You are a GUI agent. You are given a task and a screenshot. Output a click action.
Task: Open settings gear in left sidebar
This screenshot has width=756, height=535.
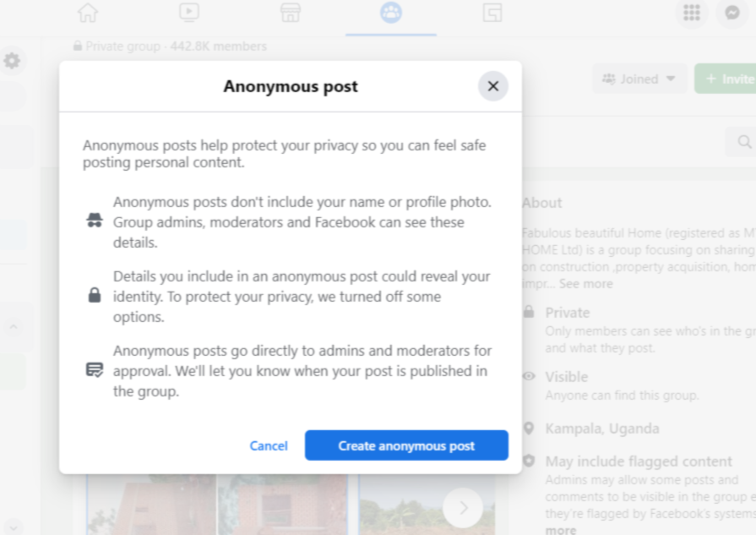tap(12, 61)
